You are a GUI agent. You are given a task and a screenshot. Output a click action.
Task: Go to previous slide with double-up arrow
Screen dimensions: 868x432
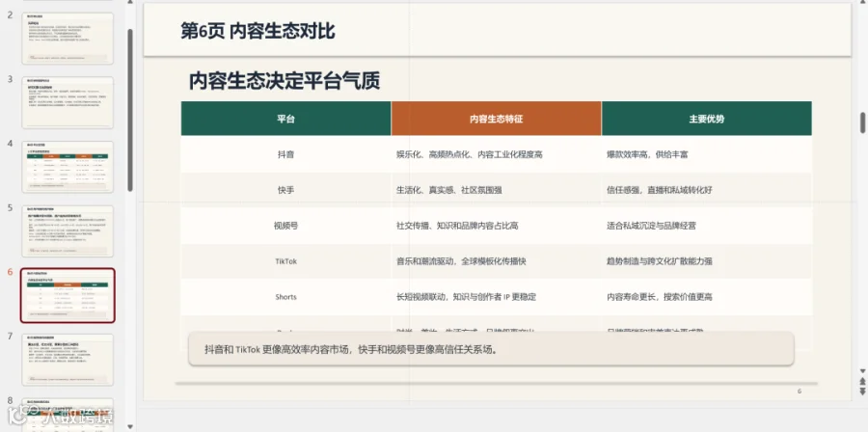(862, 381)
